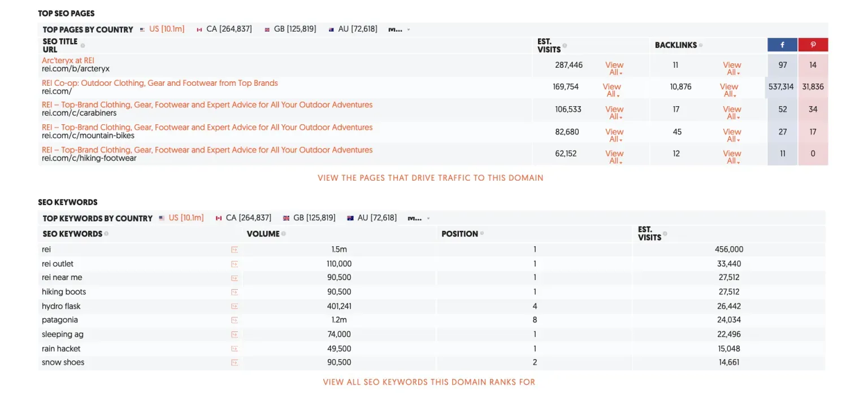The width and height of the screenshot is (868, 393).
Task: Open 'Arc'teryx at REI' page link
Action: point(68,60)
